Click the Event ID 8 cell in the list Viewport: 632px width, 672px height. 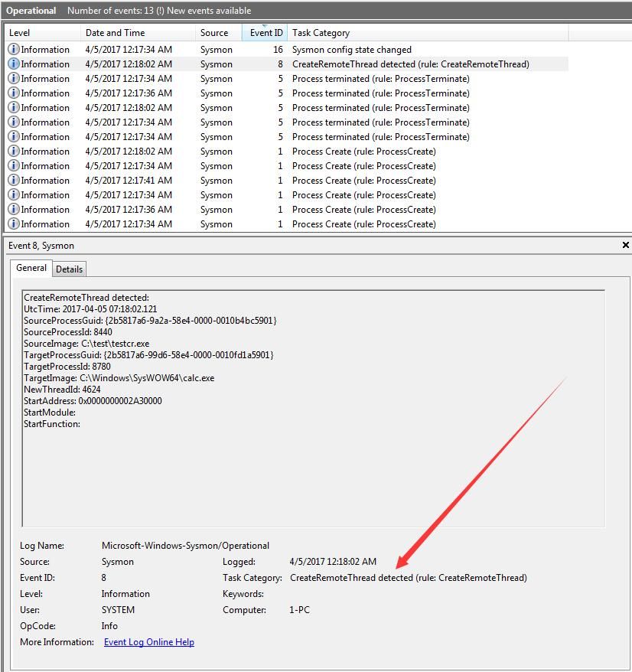pyautogui.click(x=280, y=64)
